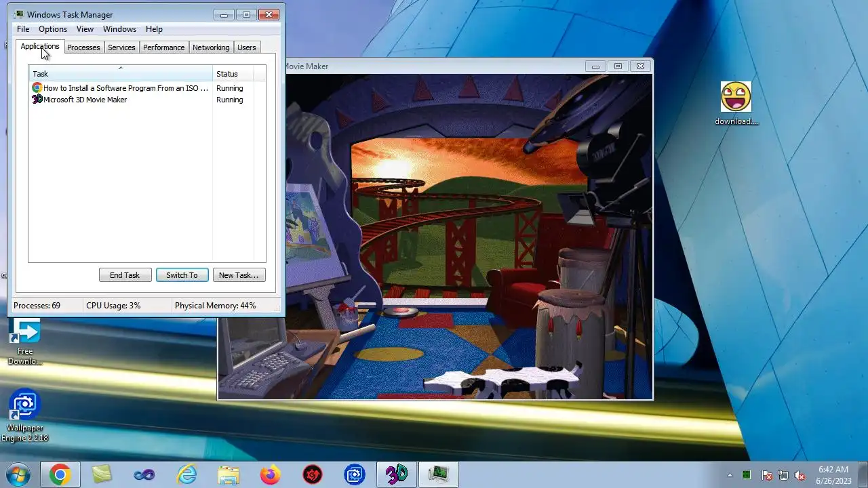The height and width of the screenshot is (488, 868).
Task: Open the Help menu in Task Manager
Action: [x=154, y=29]
